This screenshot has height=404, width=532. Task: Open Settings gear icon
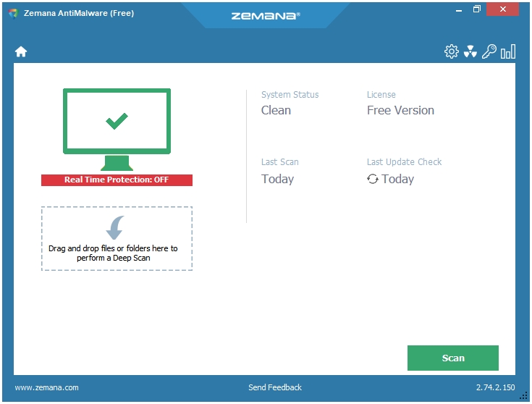(451, 51)
